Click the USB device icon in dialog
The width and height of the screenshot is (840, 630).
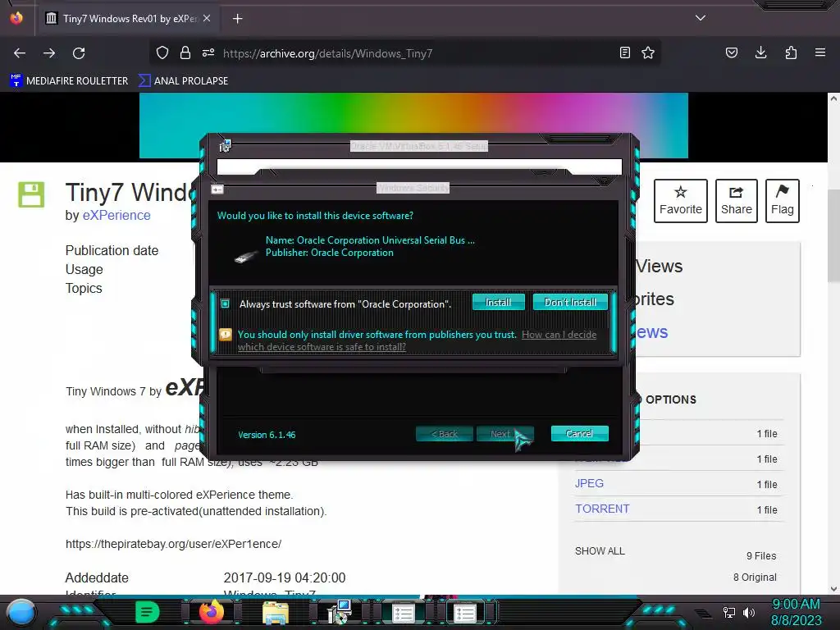246,257
